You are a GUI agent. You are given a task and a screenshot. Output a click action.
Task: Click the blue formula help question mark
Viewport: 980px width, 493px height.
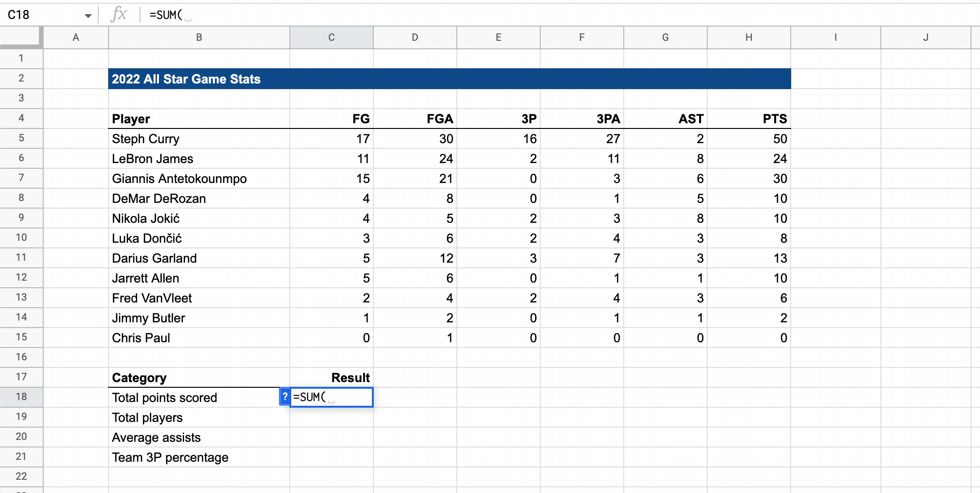click(x=285, y=397)
